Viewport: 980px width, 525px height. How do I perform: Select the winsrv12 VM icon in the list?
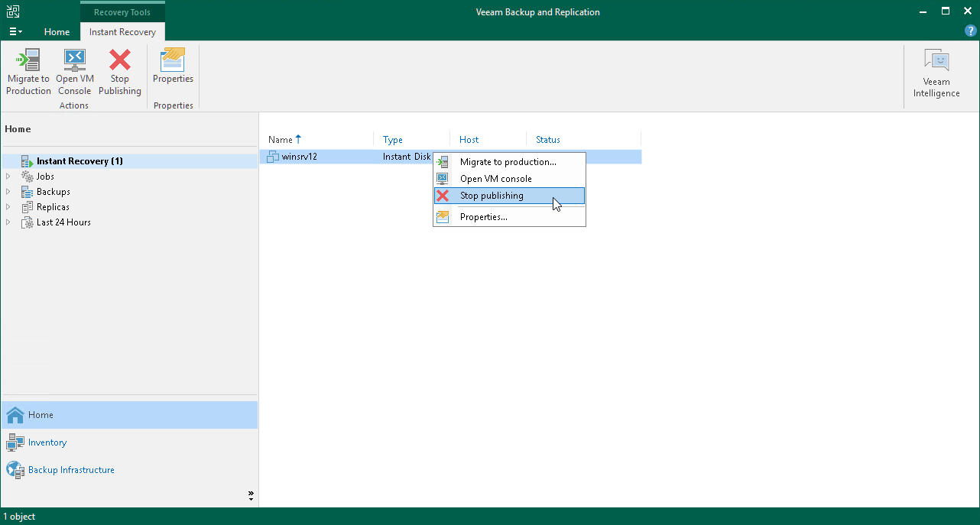click(x=274, y=157)
